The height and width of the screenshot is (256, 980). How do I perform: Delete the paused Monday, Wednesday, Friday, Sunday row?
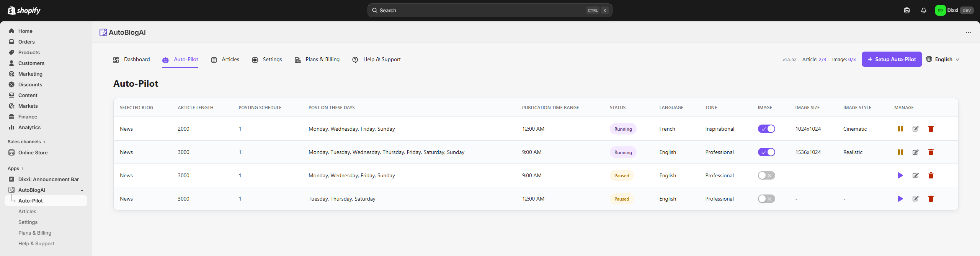coord(931,175)
